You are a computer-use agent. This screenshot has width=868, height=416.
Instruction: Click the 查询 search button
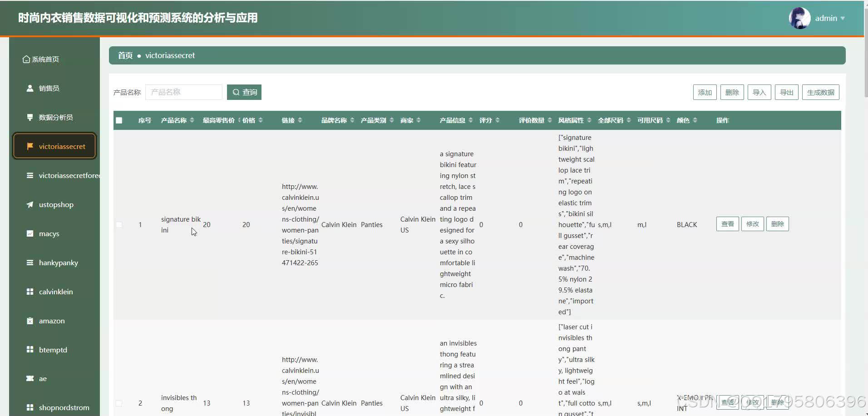(x=244, y=92)
